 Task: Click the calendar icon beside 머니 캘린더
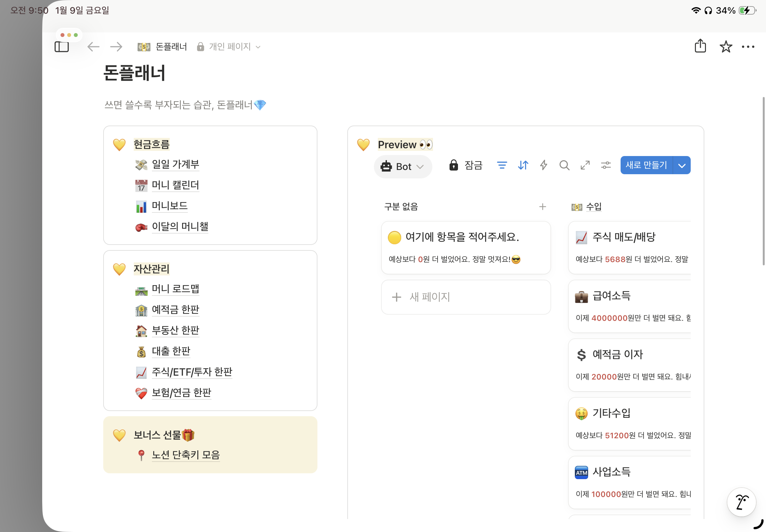pos(142,185)
